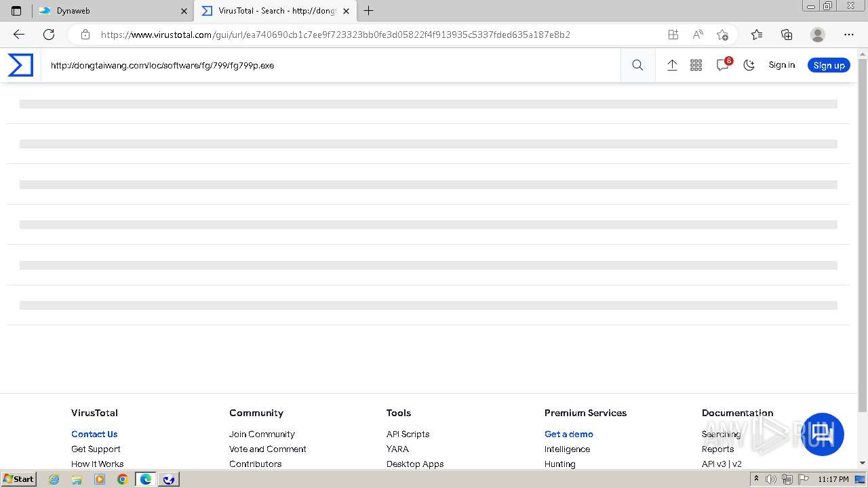Viewport: 868px width, 488px height.
Task: Click the volume speaker tray icon
Action: coord(771,479)
